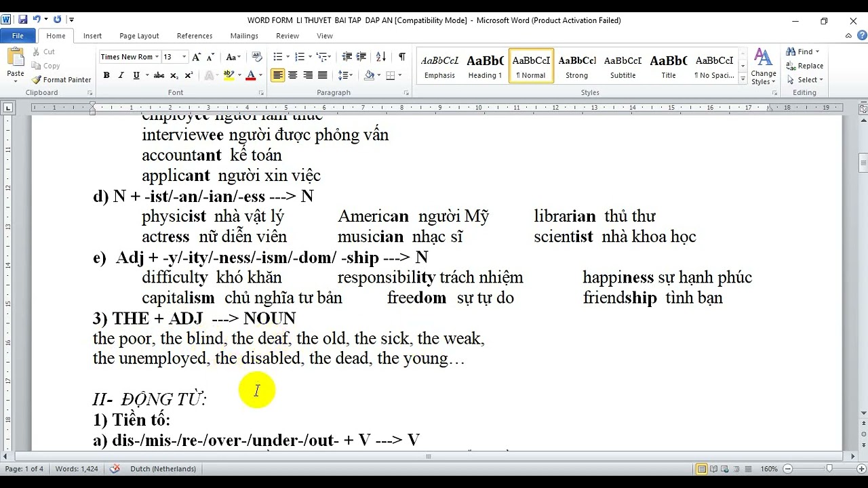
Task: Click Shrink Font icon
Action: (x=211, y=57)
